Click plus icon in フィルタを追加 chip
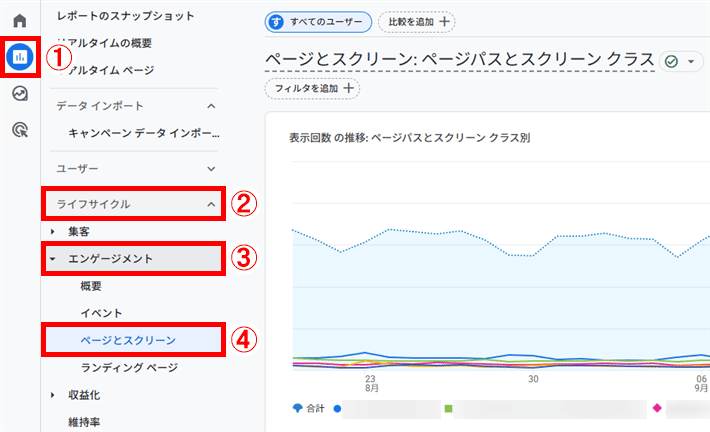 [348, 88]
